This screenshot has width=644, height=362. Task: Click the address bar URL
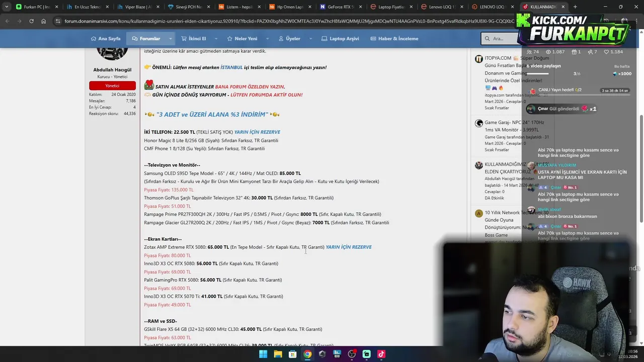pos(289,21)
